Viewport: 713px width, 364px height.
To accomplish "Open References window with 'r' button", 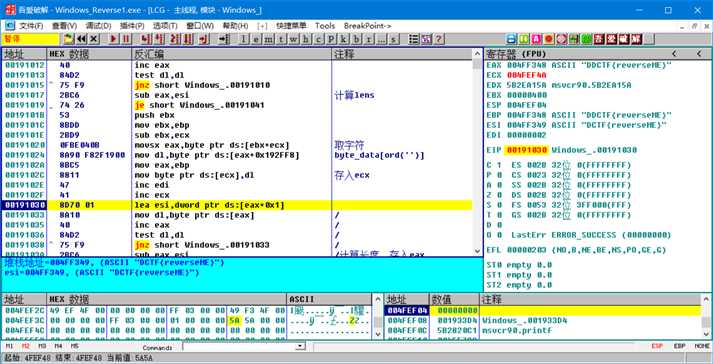I will tap(369, 39).
